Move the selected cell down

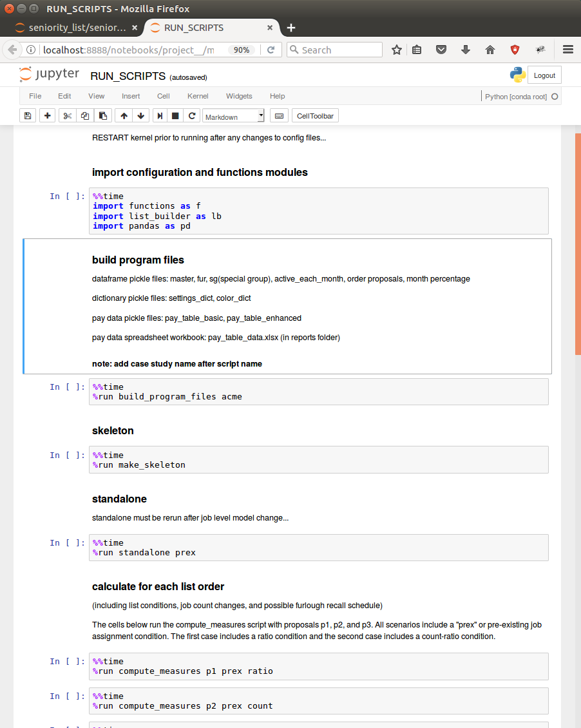point(140,116)
